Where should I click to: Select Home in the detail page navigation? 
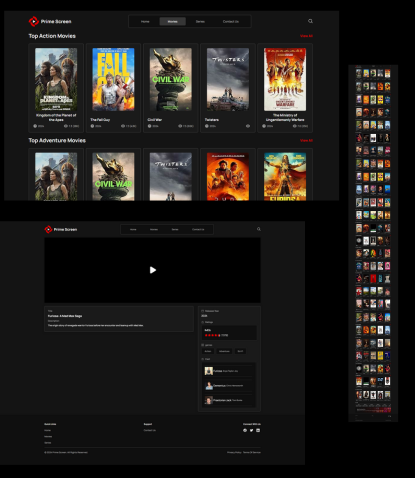133,229
